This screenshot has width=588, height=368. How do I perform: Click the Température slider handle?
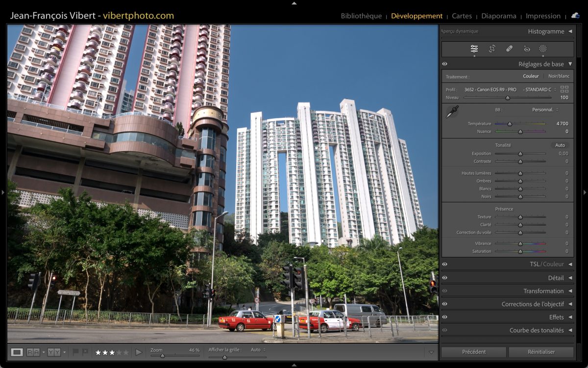tap(510, 124)
